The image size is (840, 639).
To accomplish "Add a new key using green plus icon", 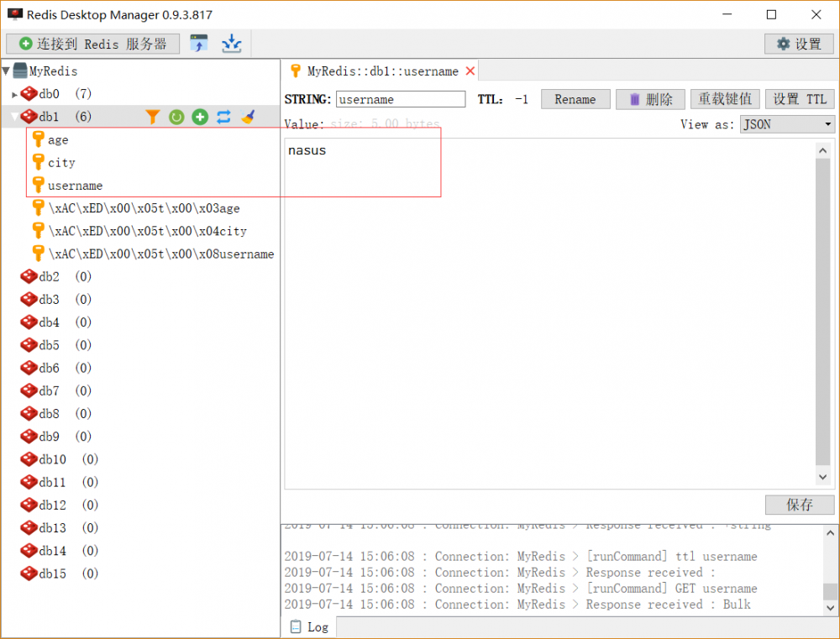I will pos(199,117).
